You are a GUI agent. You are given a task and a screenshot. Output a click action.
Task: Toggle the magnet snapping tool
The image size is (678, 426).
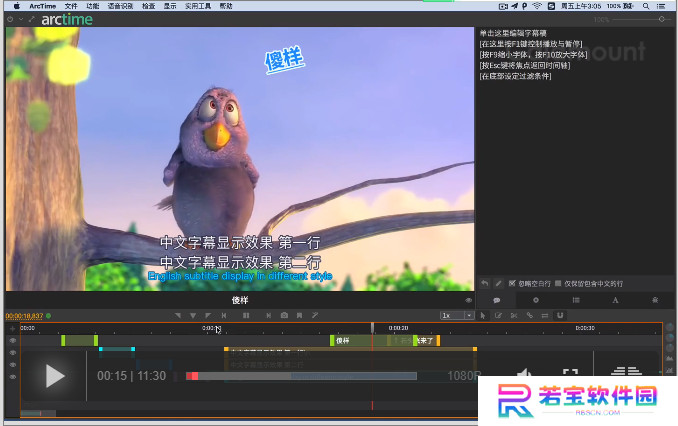tap(560, 316)
